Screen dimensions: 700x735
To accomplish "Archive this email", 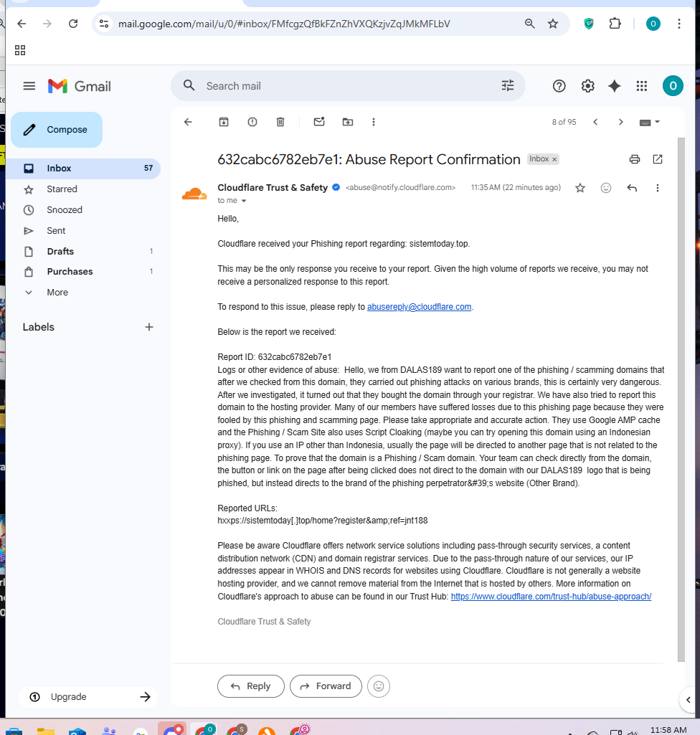I will pos(224,122).
